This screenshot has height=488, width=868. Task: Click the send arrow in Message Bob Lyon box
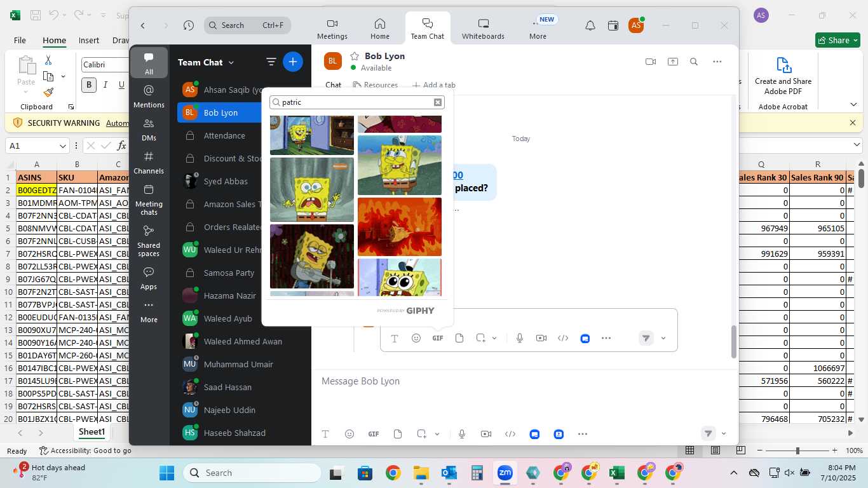click(708, 434)
